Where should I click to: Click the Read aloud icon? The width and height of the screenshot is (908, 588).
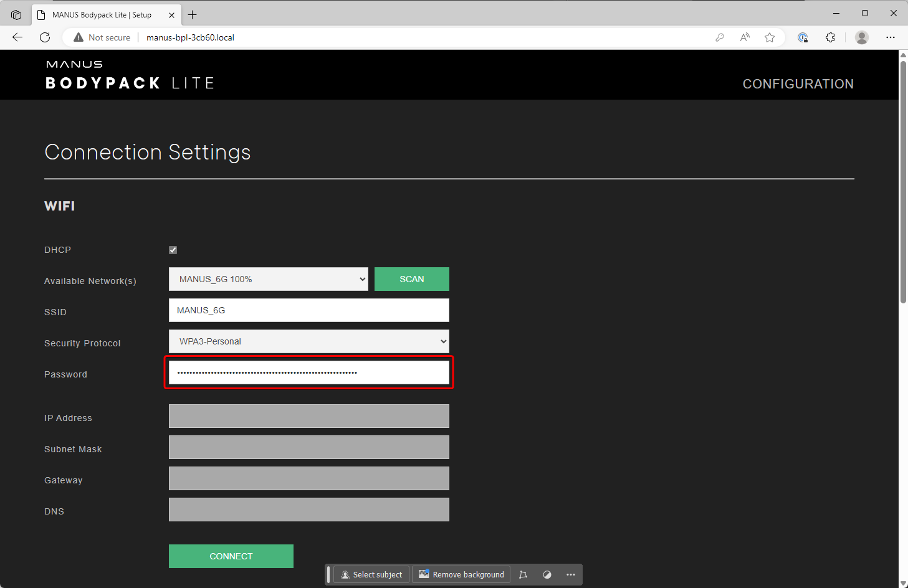click(x=745, y=37)
